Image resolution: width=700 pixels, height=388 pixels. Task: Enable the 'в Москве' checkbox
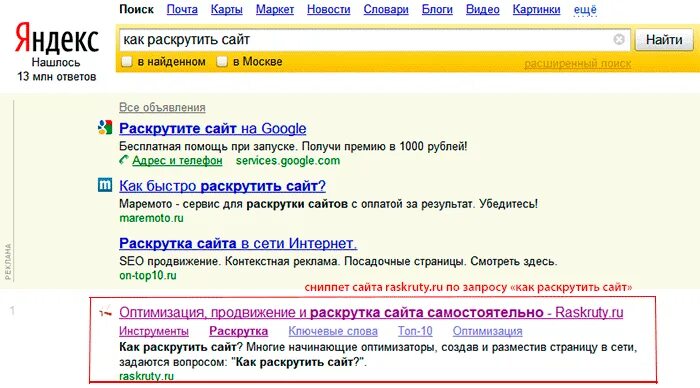point(222,62)
